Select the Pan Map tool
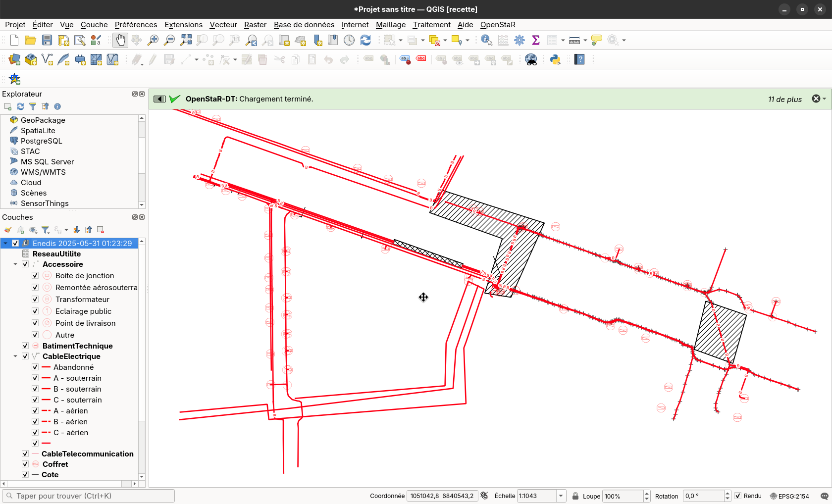832x504 pixels. [x=120, y=40]
